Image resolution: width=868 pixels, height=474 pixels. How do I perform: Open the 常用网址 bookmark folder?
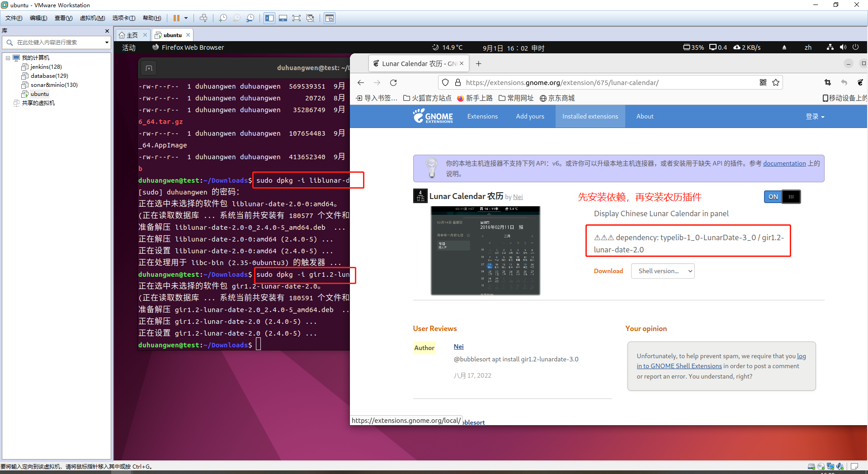coord(516,98)
